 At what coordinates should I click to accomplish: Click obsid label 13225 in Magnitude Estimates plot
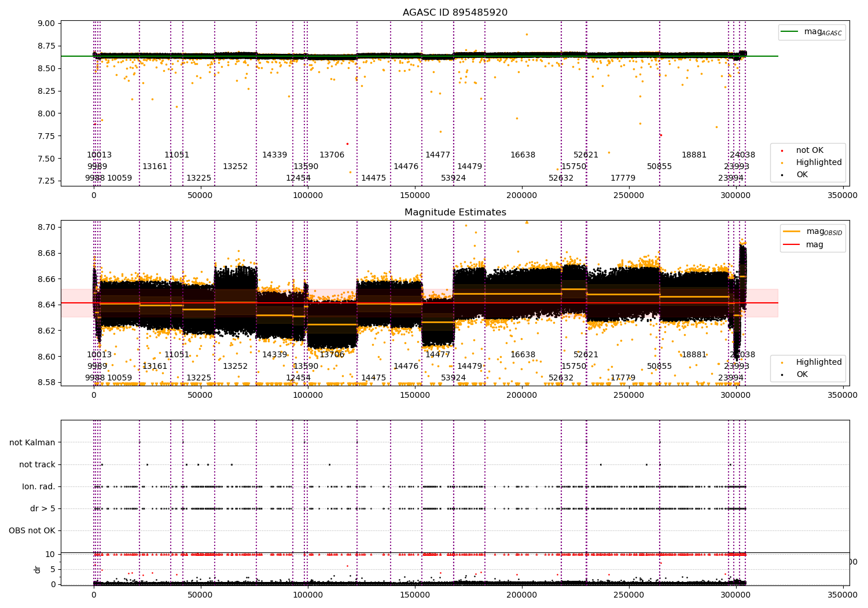pyautogui.click(x=199, y=378)
